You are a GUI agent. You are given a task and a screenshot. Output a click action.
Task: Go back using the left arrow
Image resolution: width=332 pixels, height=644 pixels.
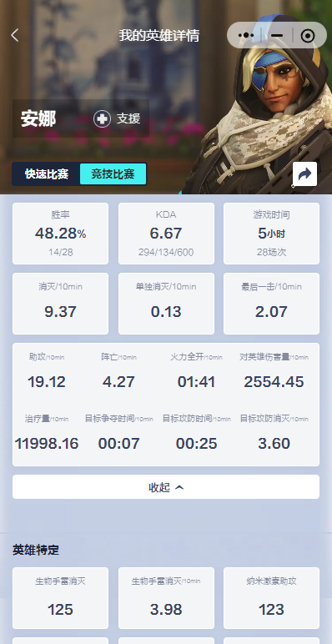(x=15, y=35)
